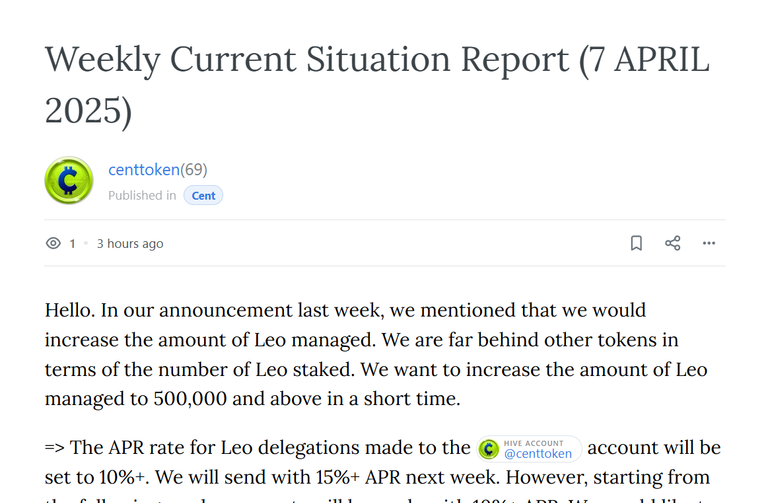
Task: Open the Cent community tag
Action: click(203, 195)
